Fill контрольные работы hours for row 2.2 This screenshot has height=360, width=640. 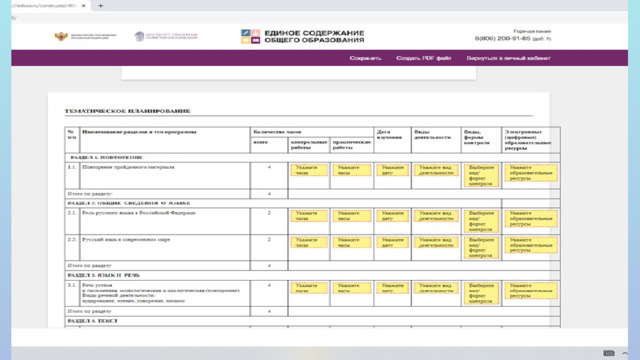tap(309, 242)
